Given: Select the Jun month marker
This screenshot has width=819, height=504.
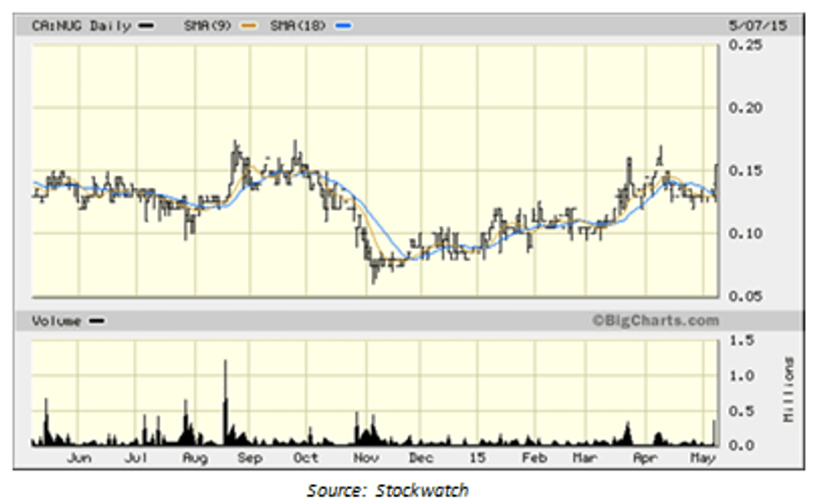Looking at the screenshot, I should pyautogui.click(x=78, y=458).
